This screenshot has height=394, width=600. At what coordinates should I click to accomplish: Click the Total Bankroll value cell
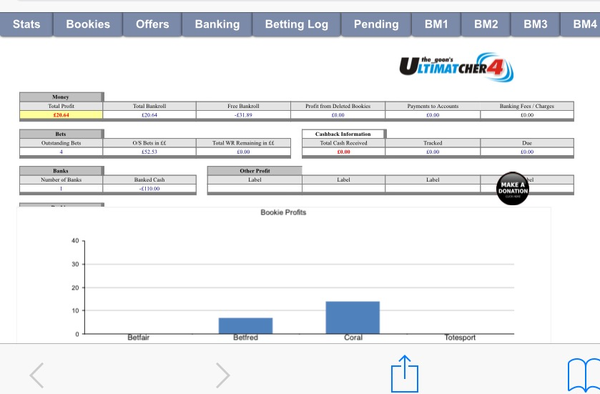pyautogui.click(x=150, y=115)
